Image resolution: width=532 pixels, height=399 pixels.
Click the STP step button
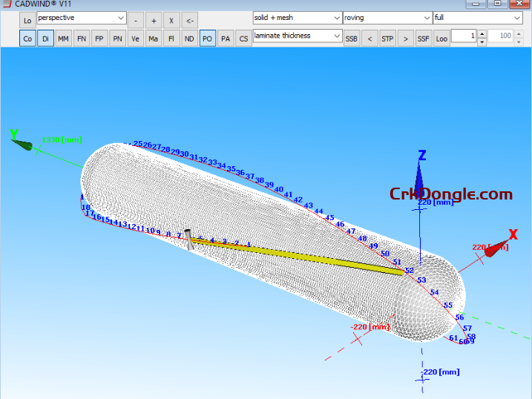pyautogui.click(x=387, y=39)
